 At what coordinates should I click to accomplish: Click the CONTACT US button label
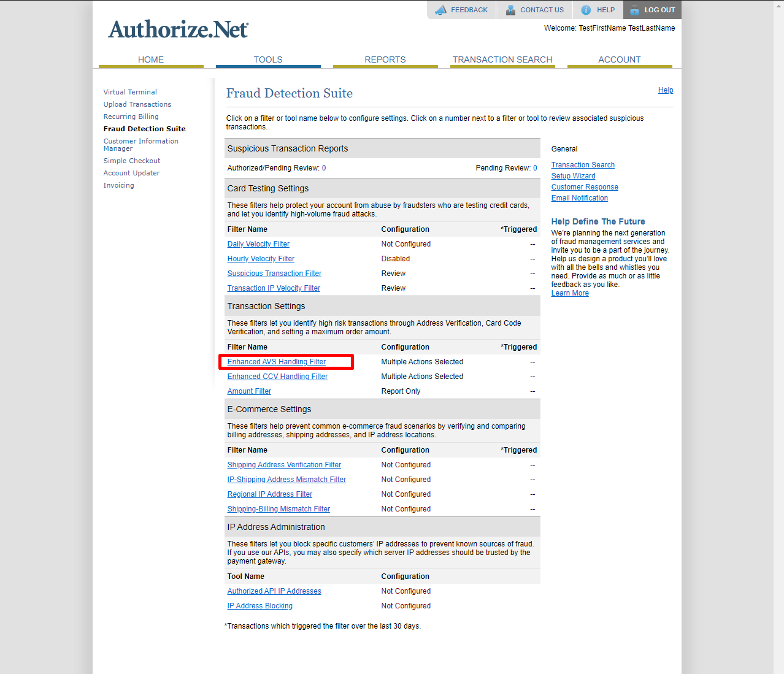[542, 10]
